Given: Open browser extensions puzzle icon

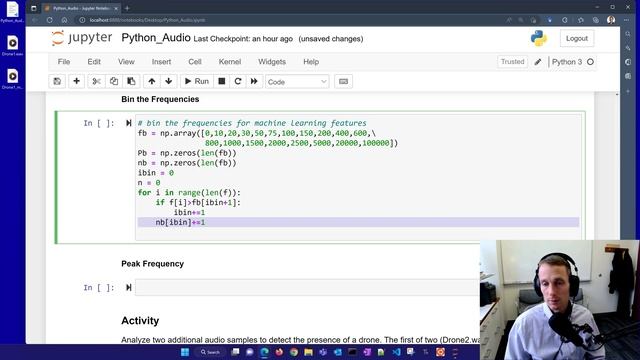Looking at the screenshot, I should (565, 20).
